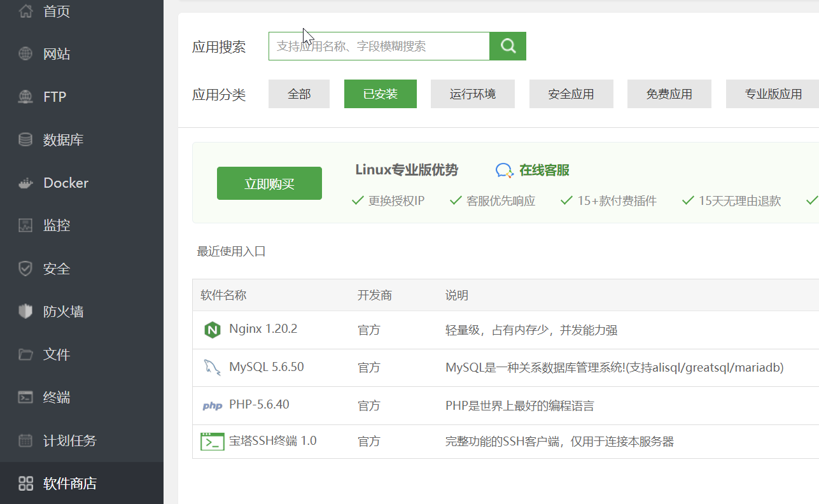Click the MySQL dolphin icon
This screenshot has height=504, width=819.
pyautogui.click(x=212, y=368)
